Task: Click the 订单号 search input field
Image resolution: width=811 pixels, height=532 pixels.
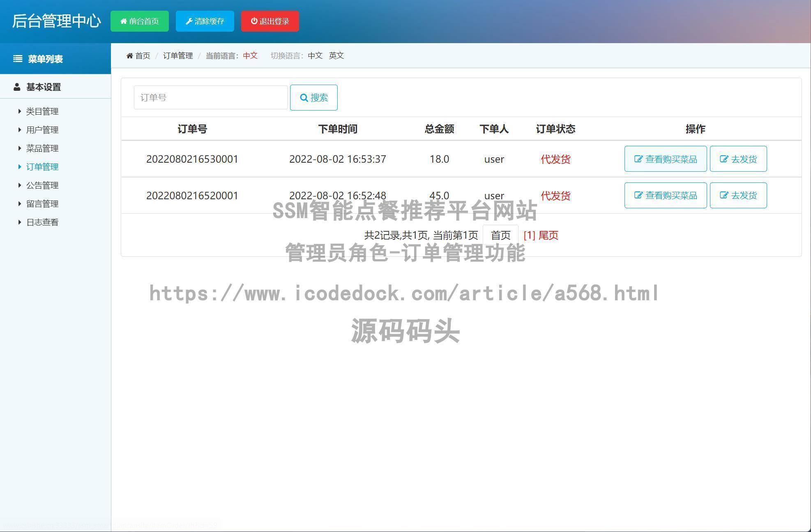Action: [211, 97]
